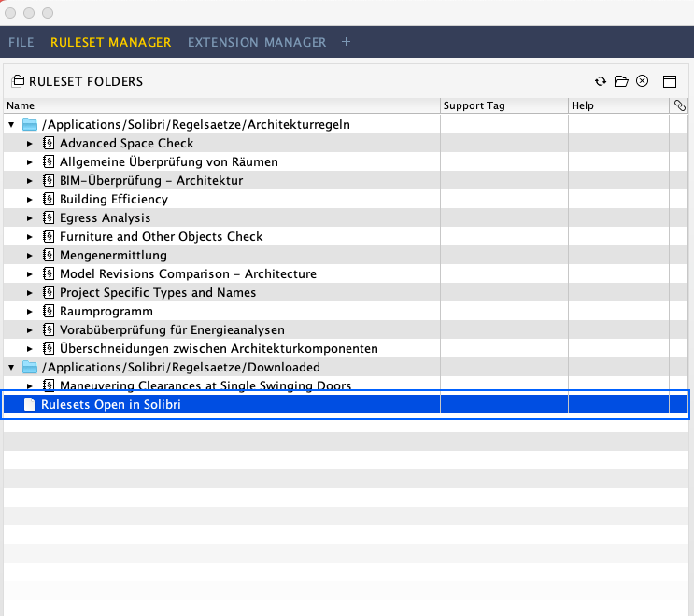Expand Mengenermittlung ruleset
Screen dimensions: 694x616
30,255
